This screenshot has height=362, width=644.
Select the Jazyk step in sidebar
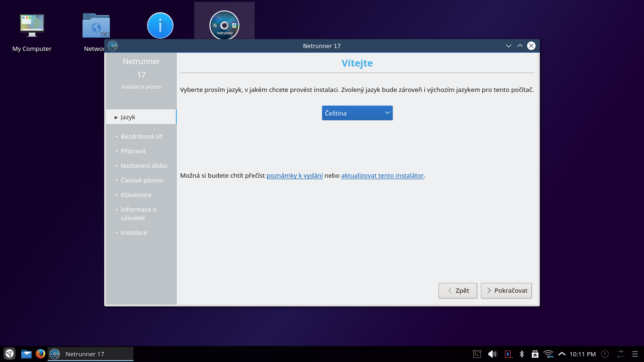pos(141,117)
